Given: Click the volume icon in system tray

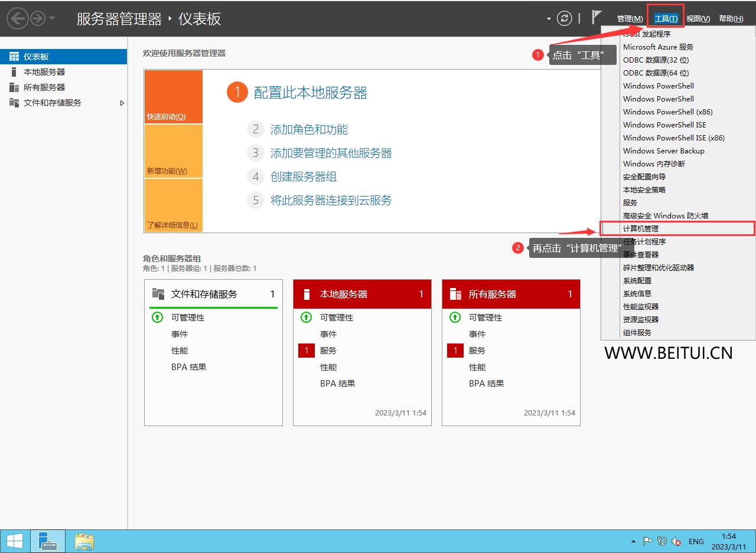Looking at the screenshot, I should (676, 541).
